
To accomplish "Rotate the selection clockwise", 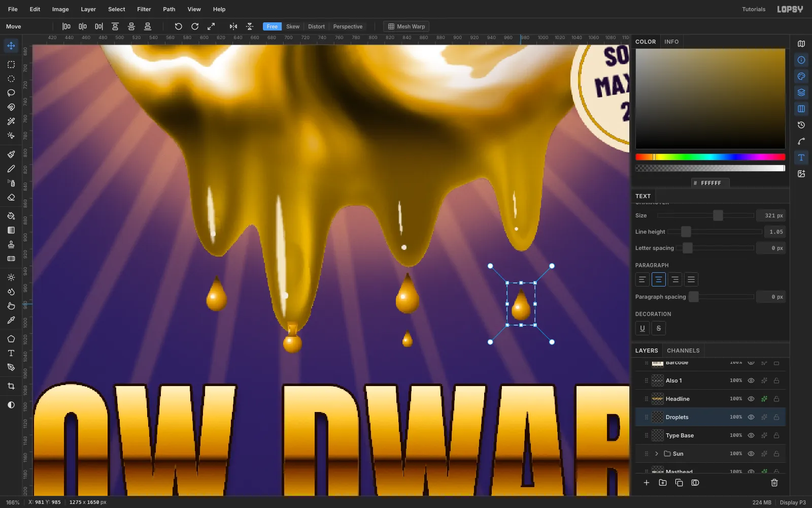I will (195, 26).
